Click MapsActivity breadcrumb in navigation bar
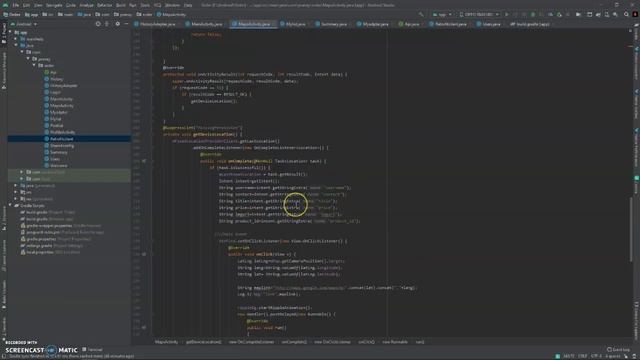The height and width of the screenshot is (360, 640). tap(171, 14)
